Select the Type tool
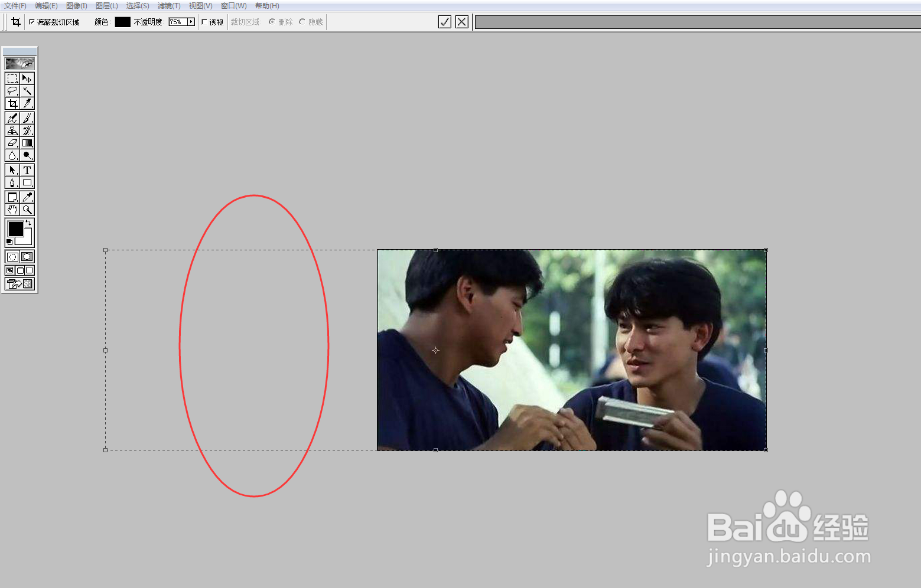 27,170
